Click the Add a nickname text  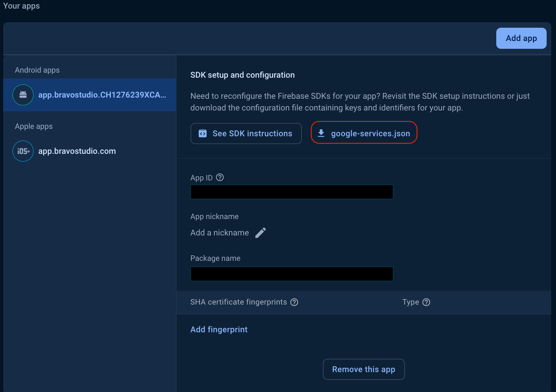pyautogui.click(x=219, y=233)
